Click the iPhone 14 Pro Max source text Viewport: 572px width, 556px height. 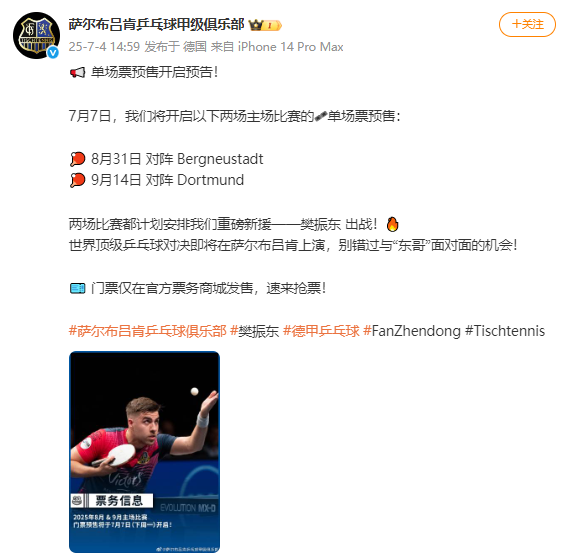290,47
